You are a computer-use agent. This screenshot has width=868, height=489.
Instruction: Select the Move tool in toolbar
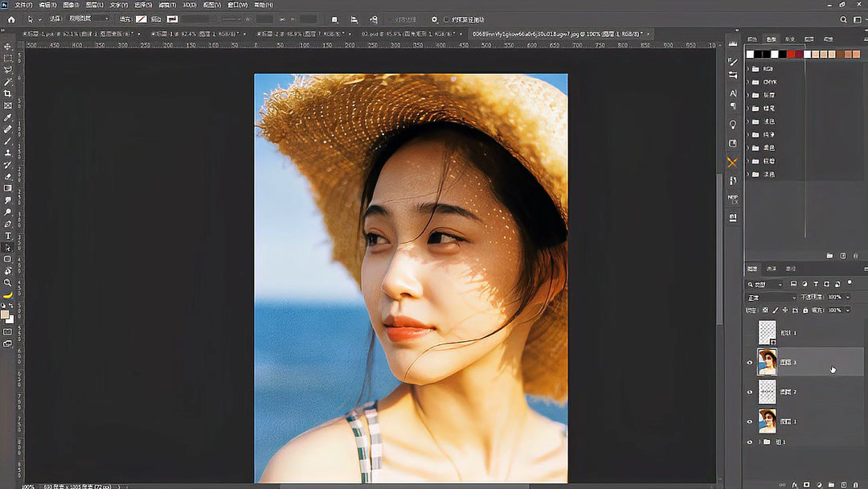(8, 47)
